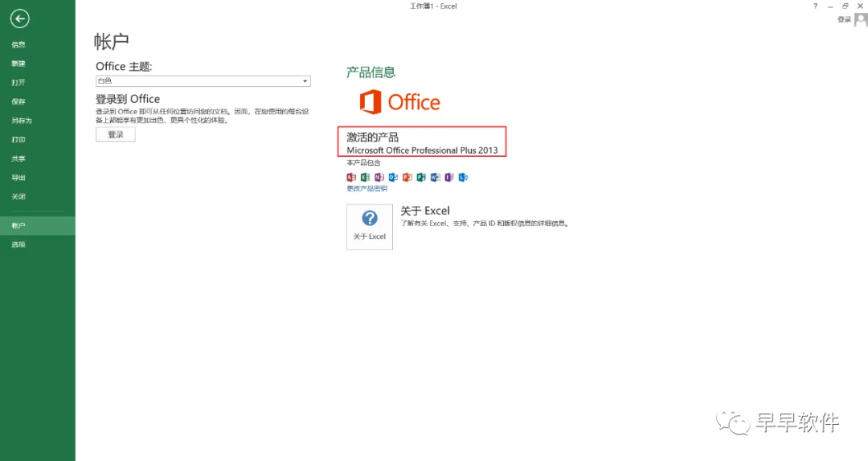
Task: Click the Office logo under 产品信息
Action: tap(399, 102)
